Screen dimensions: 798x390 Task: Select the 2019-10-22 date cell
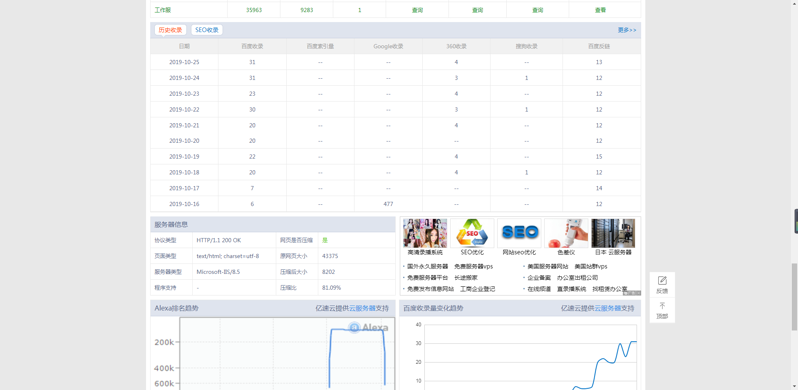tap(184, 109)
